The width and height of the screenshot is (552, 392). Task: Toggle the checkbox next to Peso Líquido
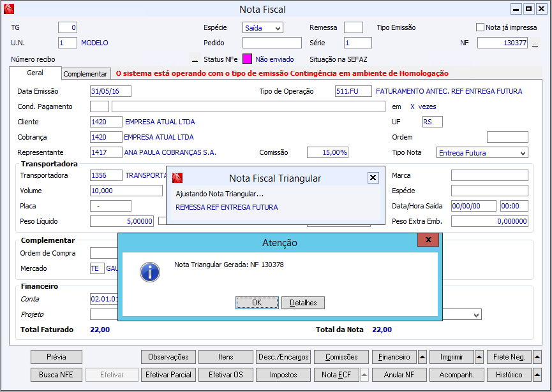click(x=162, y=221)
